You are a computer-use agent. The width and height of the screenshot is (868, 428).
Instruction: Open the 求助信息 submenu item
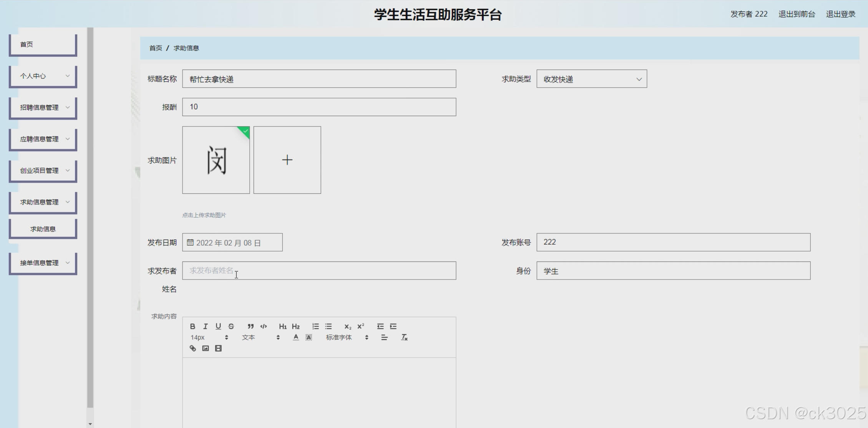pyautogui.click(x=43, y=229)
